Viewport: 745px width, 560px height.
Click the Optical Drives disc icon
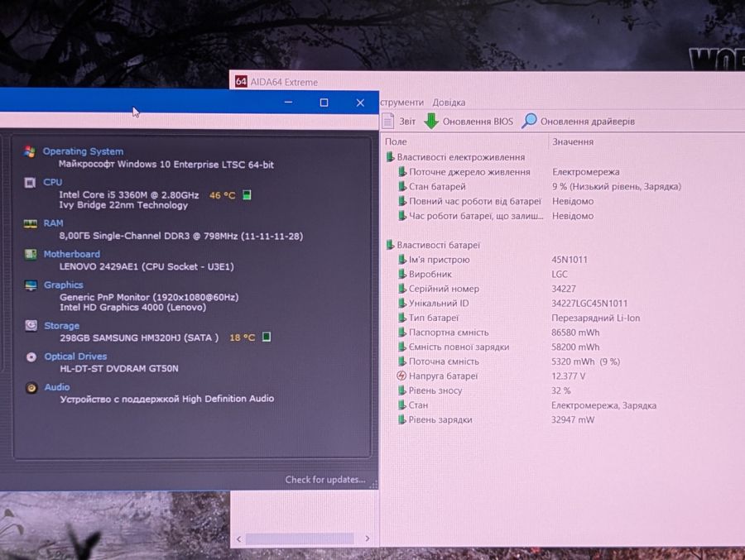coord(31,357)
